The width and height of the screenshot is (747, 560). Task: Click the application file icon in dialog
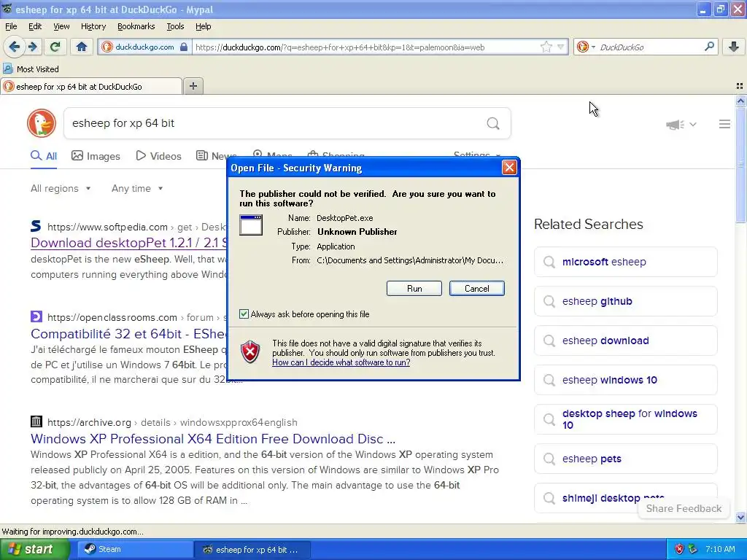[x=251, y=225]
